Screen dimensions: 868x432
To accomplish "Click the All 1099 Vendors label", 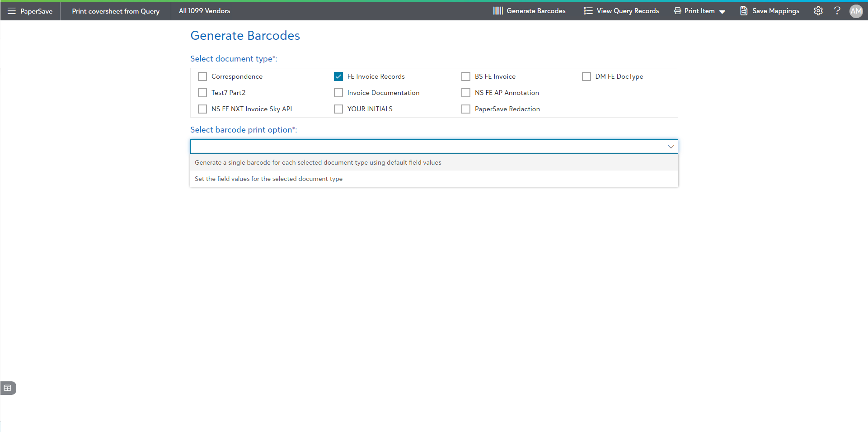I will [x=204, y=11].
